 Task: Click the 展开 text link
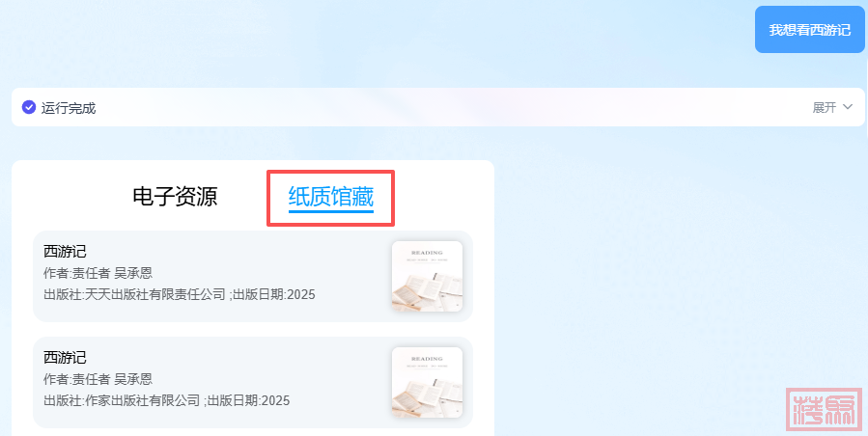(824, 107)
